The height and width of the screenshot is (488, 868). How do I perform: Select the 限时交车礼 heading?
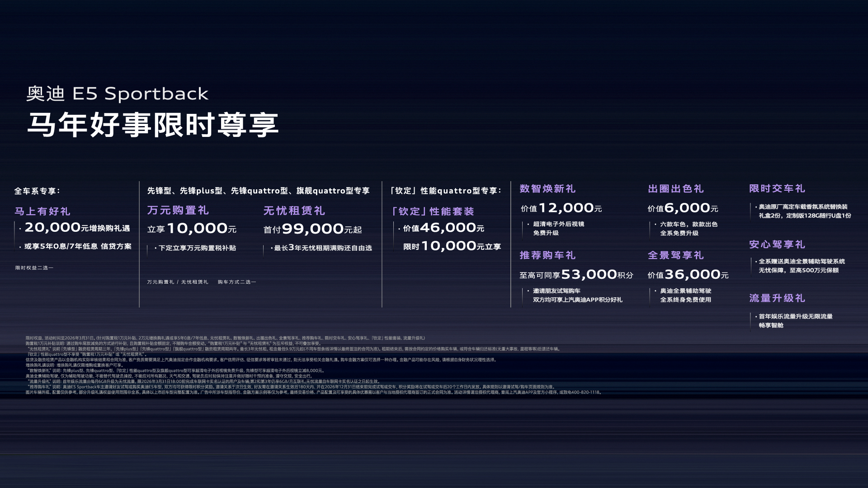(x=777, y=188)
